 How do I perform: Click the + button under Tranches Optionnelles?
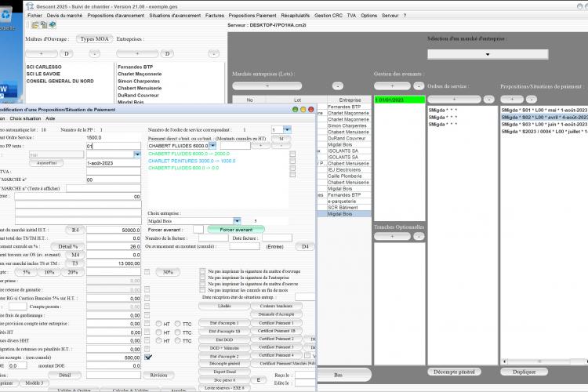[x=392, y=236]
